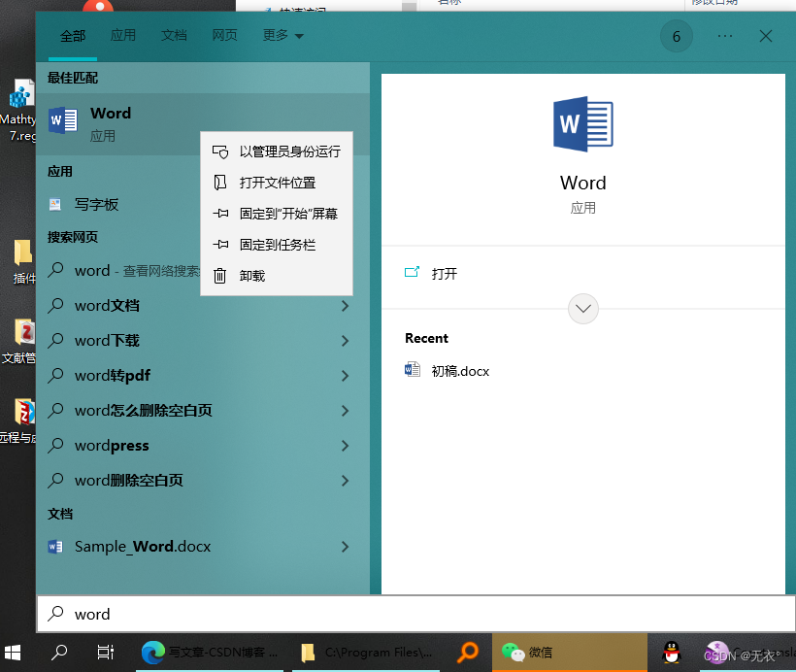Choose 打开文件位置 from context menu

click(x=277, y=183)
